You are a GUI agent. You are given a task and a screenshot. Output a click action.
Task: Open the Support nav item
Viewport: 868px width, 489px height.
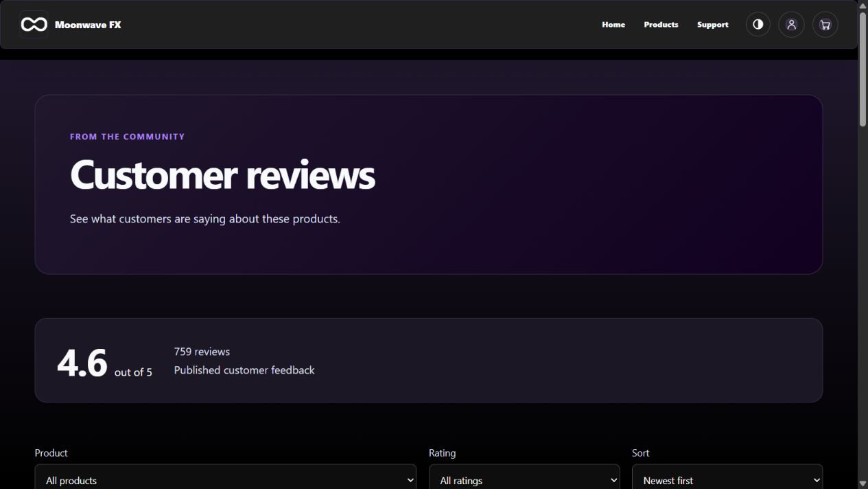coord(713,25)
